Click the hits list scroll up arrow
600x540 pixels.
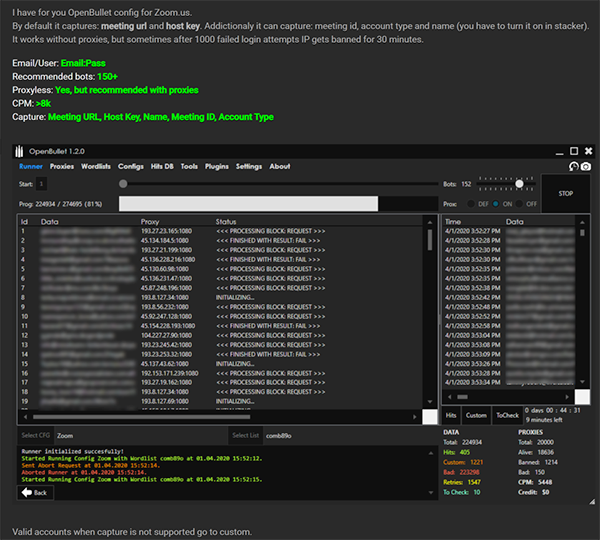tap(582, 222)
